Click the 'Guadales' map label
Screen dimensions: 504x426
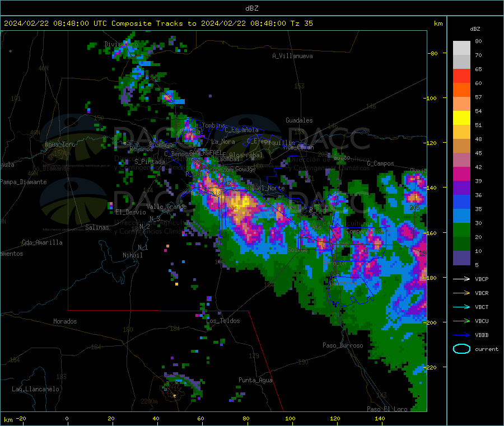coord(299,120)
